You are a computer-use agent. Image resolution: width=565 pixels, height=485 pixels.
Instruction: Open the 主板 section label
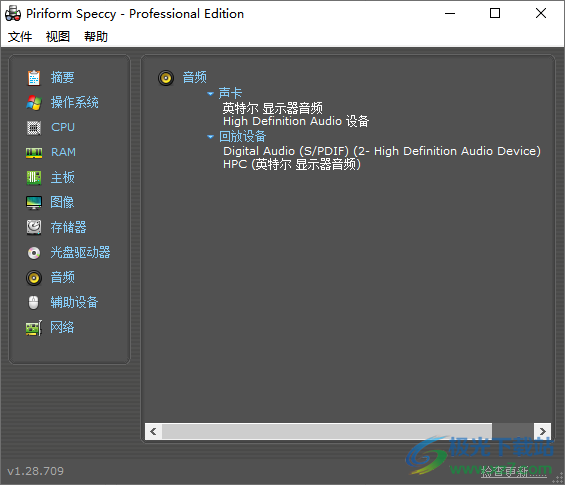(x=62, y=178)
